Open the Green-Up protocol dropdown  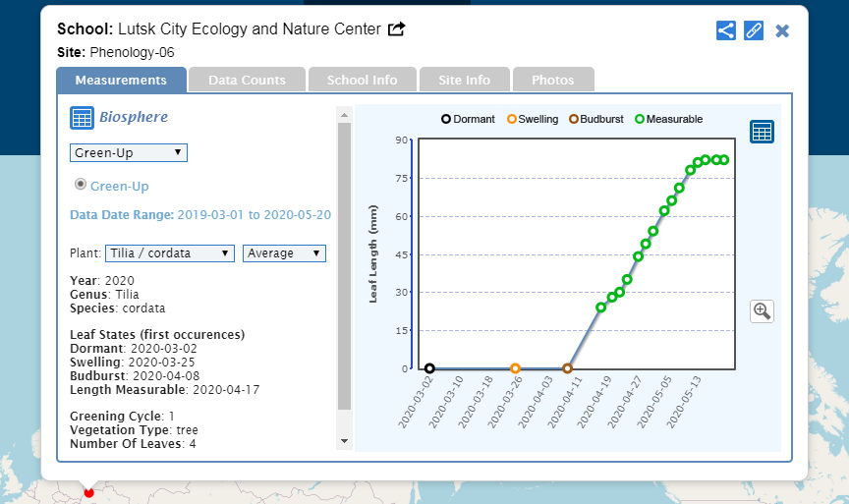(x=129, y=152)
